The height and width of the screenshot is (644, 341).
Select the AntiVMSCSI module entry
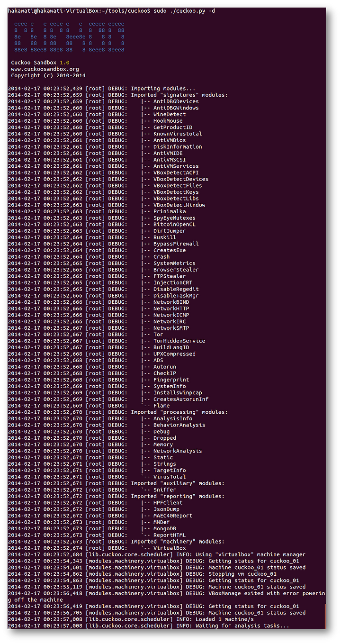[x=170, y=160]
